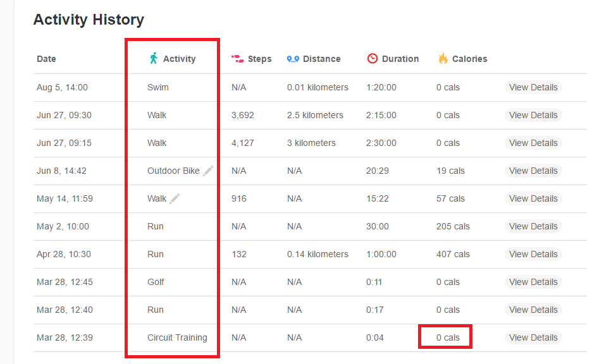Click the blue Distance route icon
The height and width of the screenshot is (364, 604).
(293, 59)
